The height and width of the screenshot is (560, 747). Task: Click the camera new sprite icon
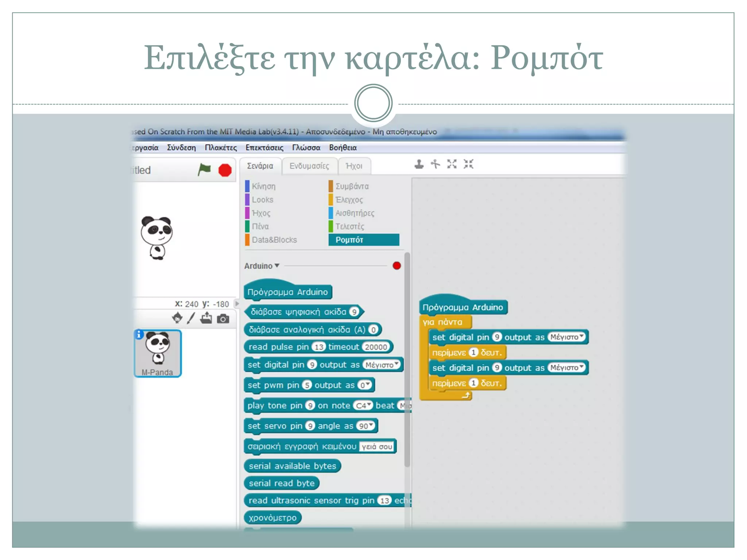[223, 319]
